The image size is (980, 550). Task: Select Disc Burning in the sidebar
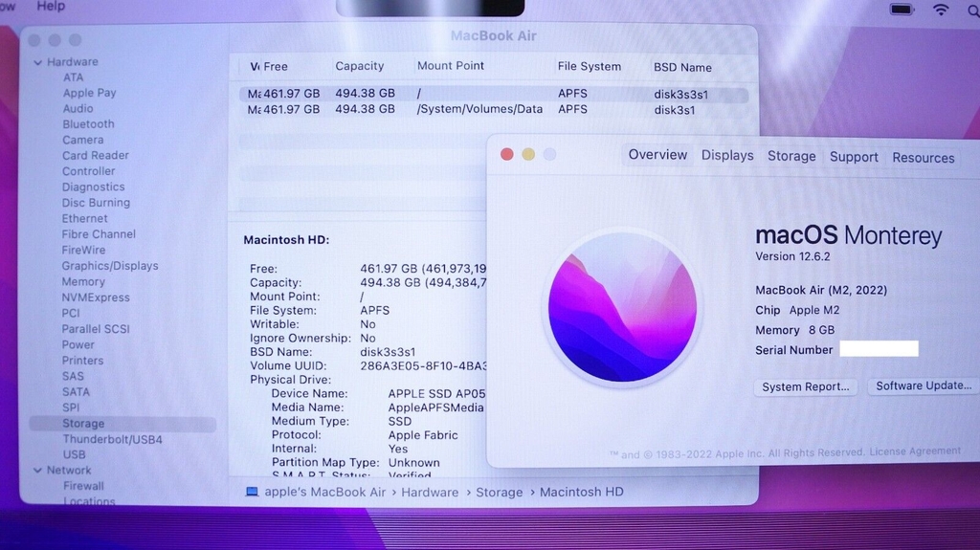pyautogui.click(x=96, y=203)
